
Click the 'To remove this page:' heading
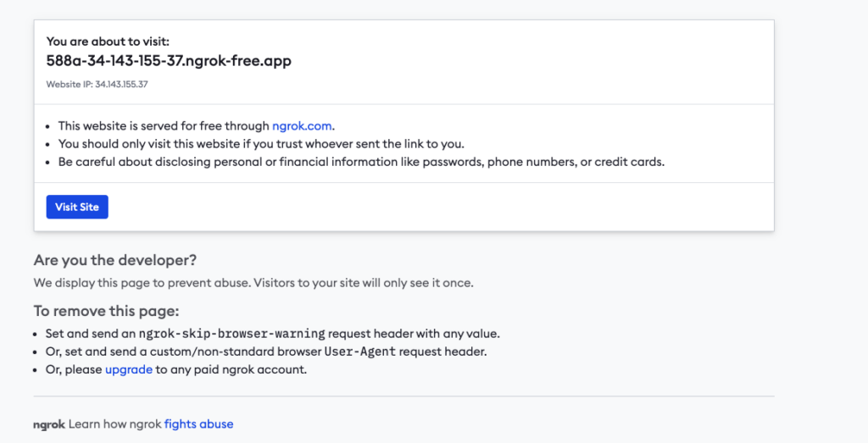click(107, 311)
